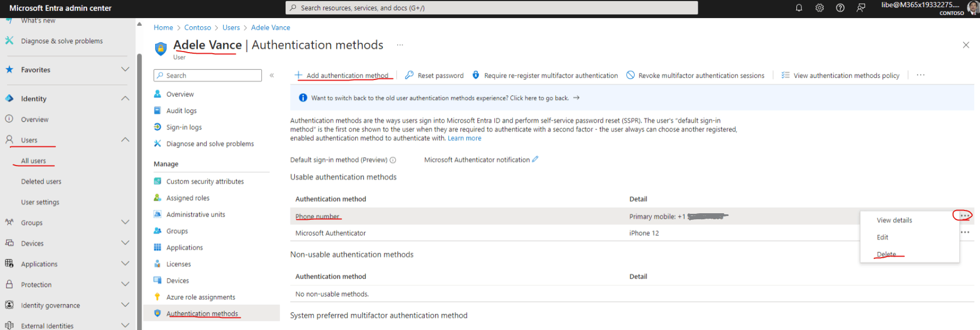Expand the Devices section chevron in sidebar
Viewport: 980px width, 330px height.
coord(125,242)
